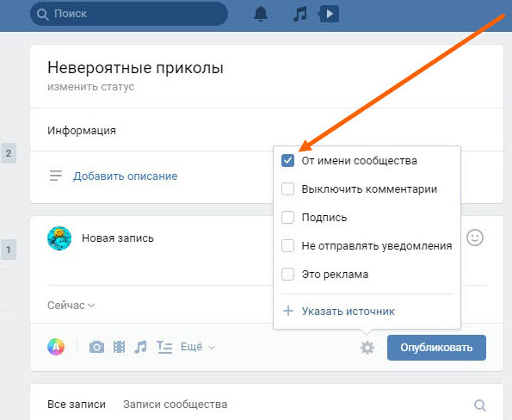Click the "Опубликовать" button

[x=436, y=348]
